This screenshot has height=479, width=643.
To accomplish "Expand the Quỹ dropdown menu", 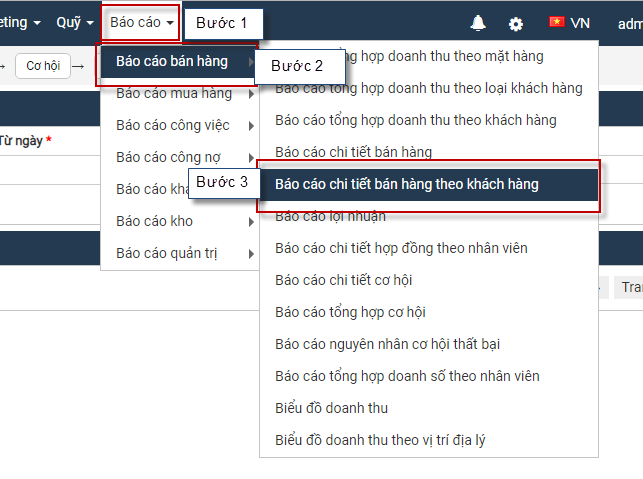I will (x=75, y=22).
